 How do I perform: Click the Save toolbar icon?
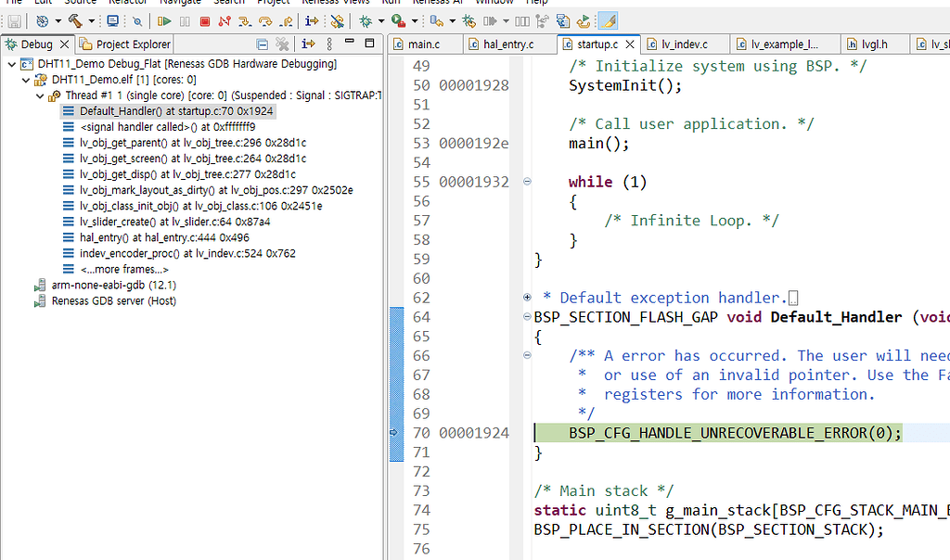(x=14, y=21)
